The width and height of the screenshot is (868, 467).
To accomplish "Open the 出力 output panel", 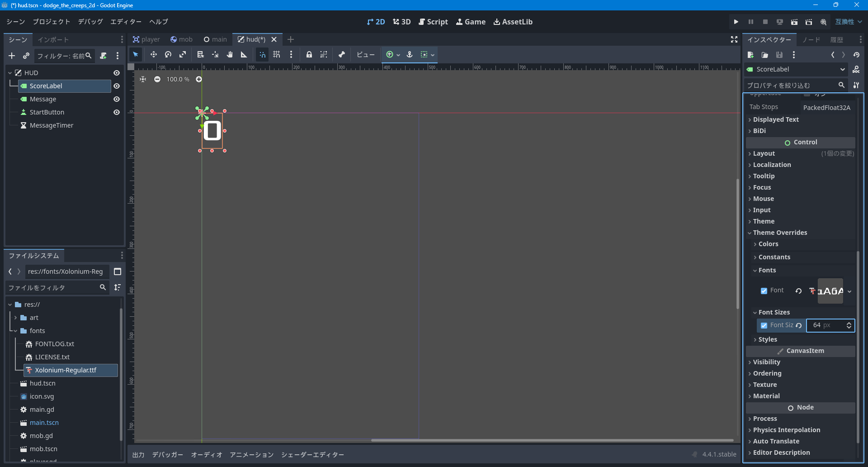I will (x=138, y=455).
